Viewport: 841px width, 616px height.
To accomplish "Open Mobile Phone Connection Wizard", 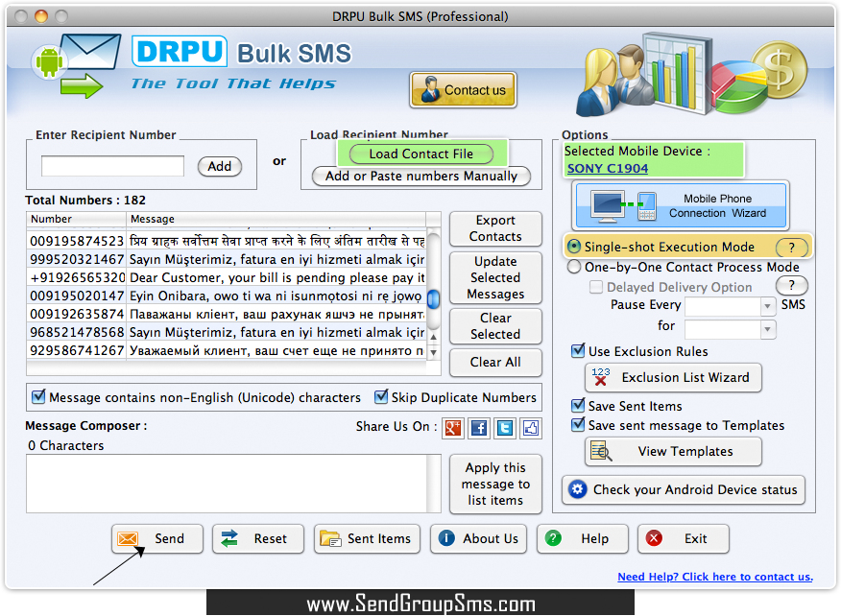I will click(x=681, y=206).
